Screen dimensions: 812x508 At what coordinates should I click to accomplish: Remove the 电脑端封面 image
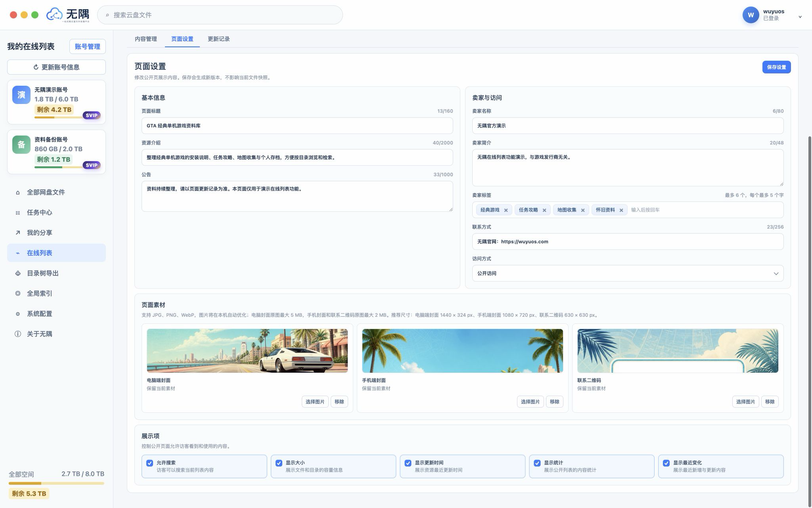339,402
